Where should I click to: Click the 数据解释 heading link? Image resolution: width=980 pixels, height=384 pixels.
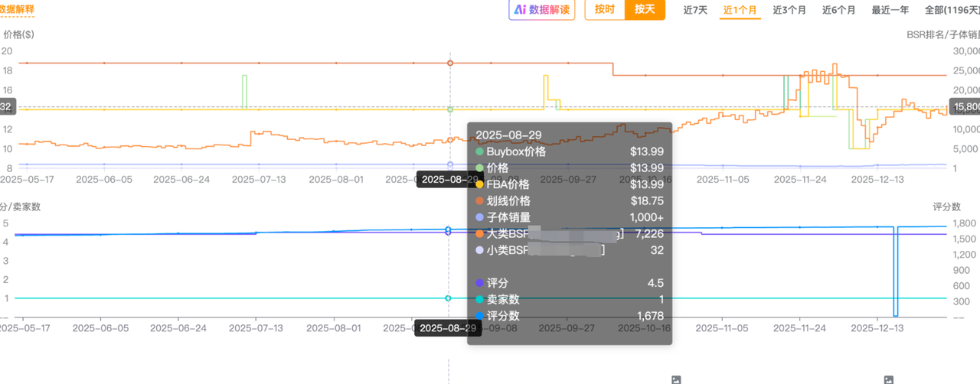coord(15,10)
